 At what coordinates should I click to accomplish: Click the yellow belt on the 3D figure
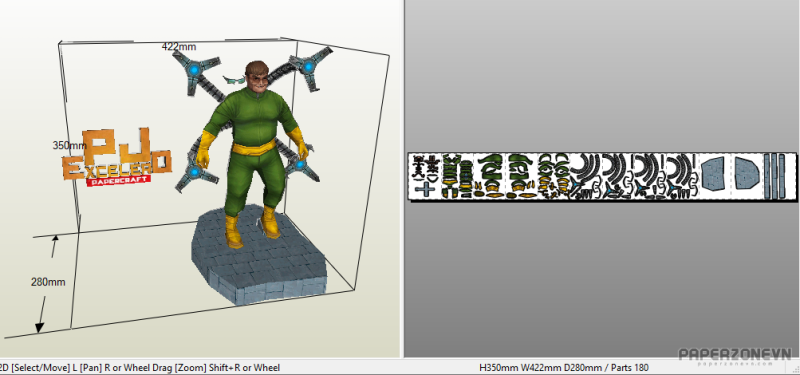pyautogui.click(x=254, y=148)
